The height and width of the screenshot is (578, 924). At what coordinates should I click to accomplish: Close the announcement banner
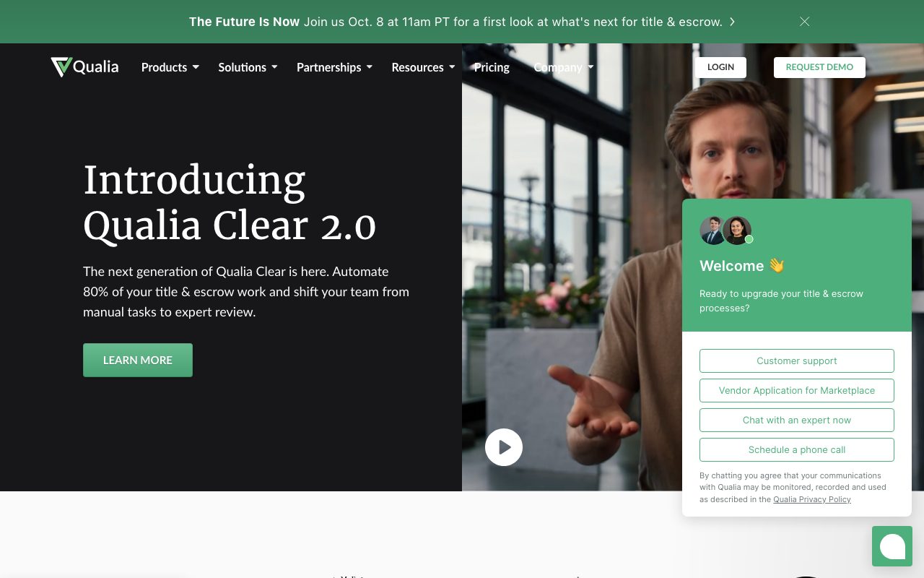(x=804, y=22)
